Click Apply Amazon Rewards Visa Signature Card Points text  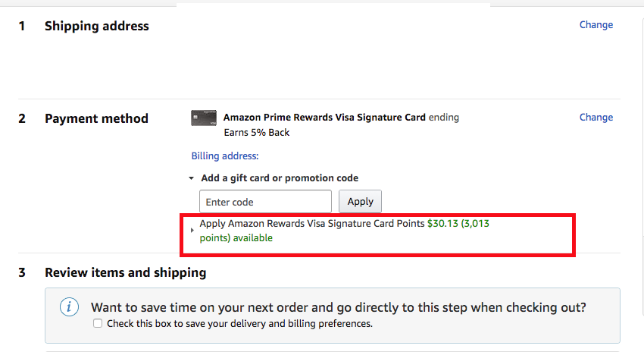click(x=312, y=223)
